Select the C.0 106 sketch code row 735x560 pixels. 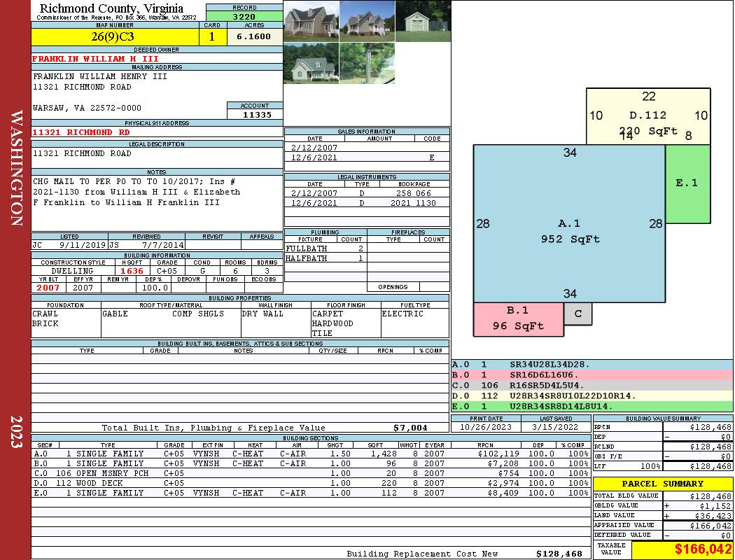[x=591, y=385]
